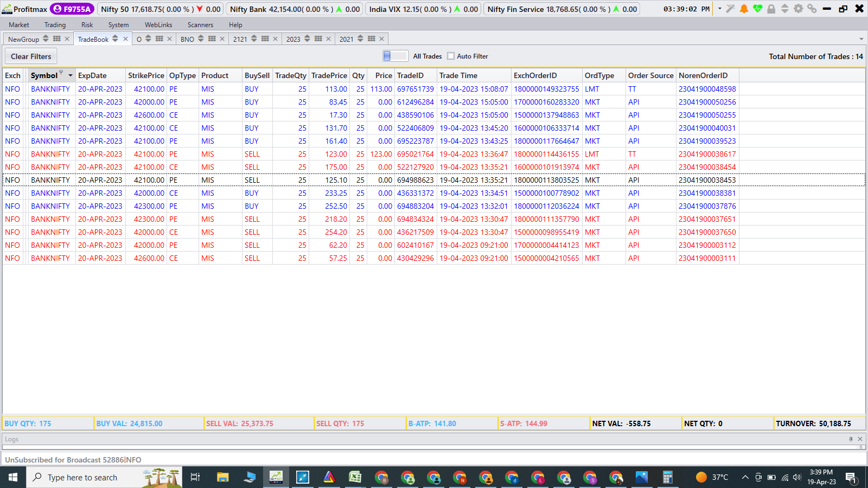The width and height of the screenshot is (868, 488).
Task: Click the 2021 tab up-down arrows
Action: (x=360, y=38)
